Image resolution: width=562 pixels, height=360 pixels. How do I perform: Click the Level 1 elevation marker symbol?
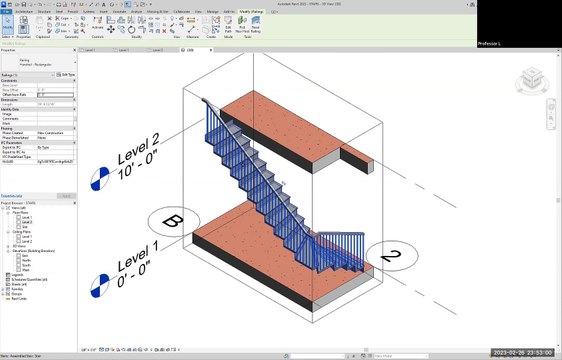tap(100, 285)
